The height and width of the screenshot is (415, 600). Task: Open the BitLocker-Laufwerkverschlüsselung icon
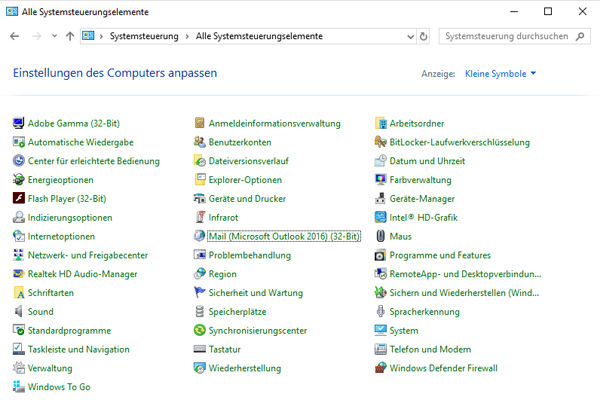click(380, 142)
